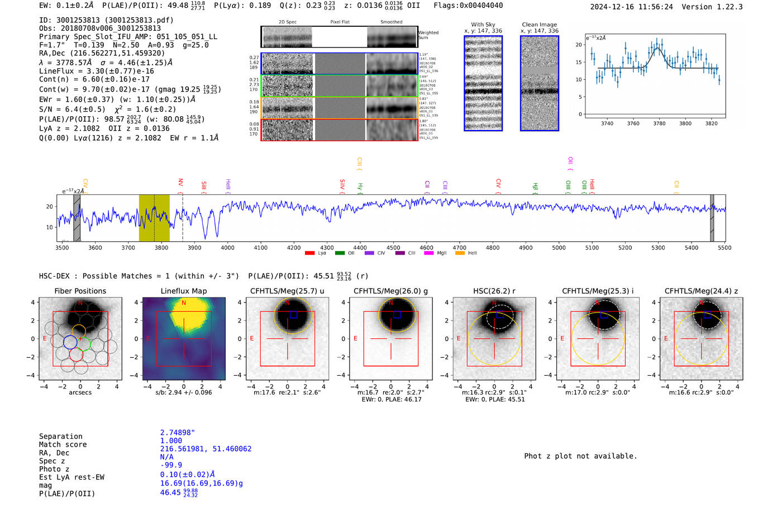Click the magenta OII line label

point(570,163)
